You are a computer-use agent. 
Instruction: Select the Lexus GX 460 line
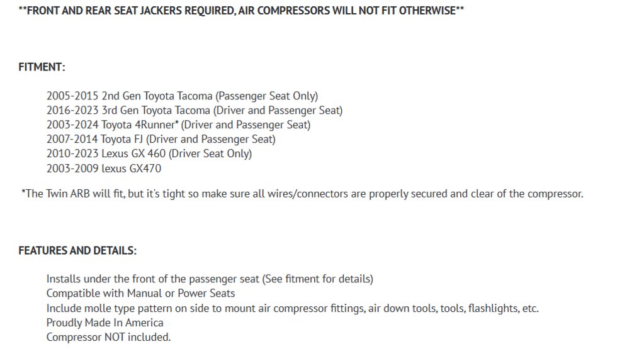(149, 153)
